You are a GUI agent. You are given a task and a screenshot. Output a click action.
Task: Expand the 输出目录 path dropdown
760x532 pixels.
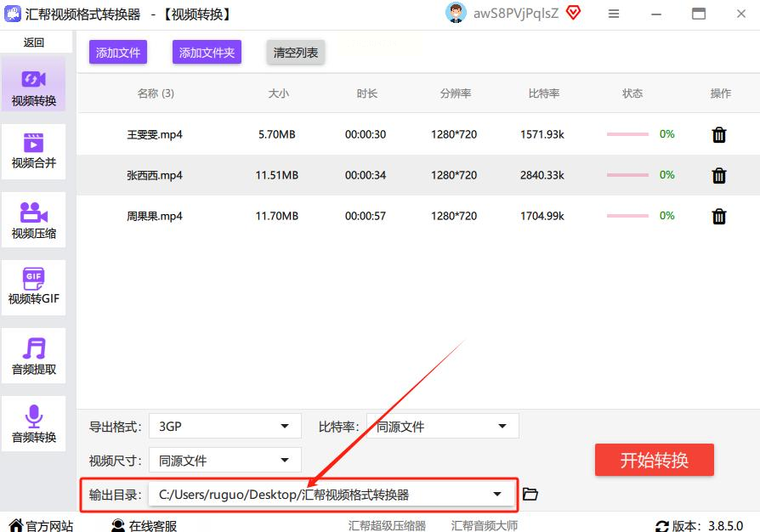(x=332, y=495)
